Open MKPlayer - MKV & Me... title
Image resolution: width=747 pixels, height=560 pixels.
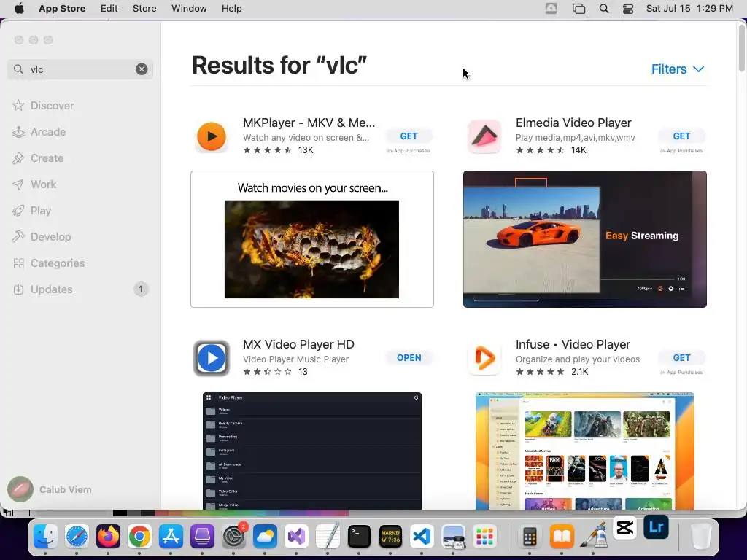pyautogui.click(x=309, y=122)
